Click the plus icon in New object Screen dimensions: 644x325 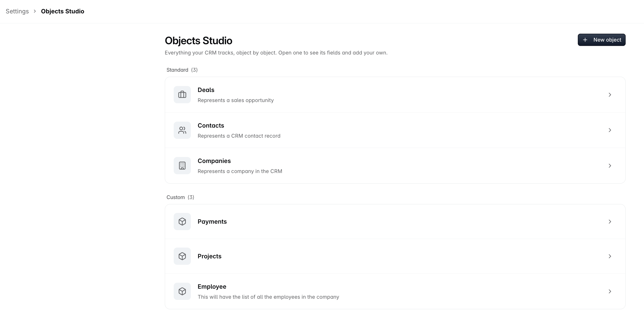585,40
